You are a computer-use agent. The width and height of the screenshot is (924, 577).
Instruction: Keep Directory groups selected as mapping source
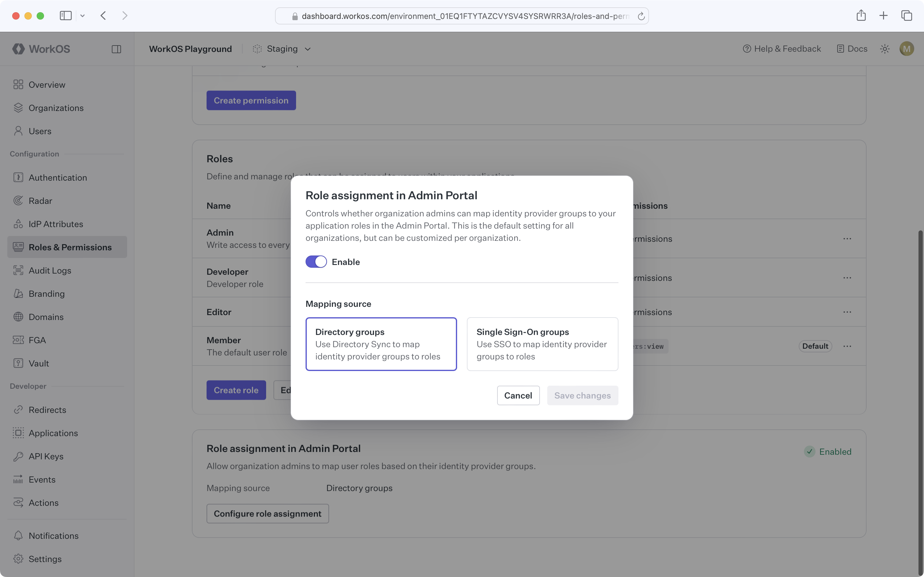(x=381, y=344)
